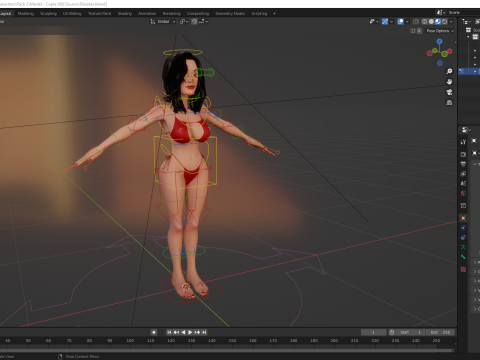480x360 pixels.
Task: Open the snapping options dropdown
Action: point(204,21)
